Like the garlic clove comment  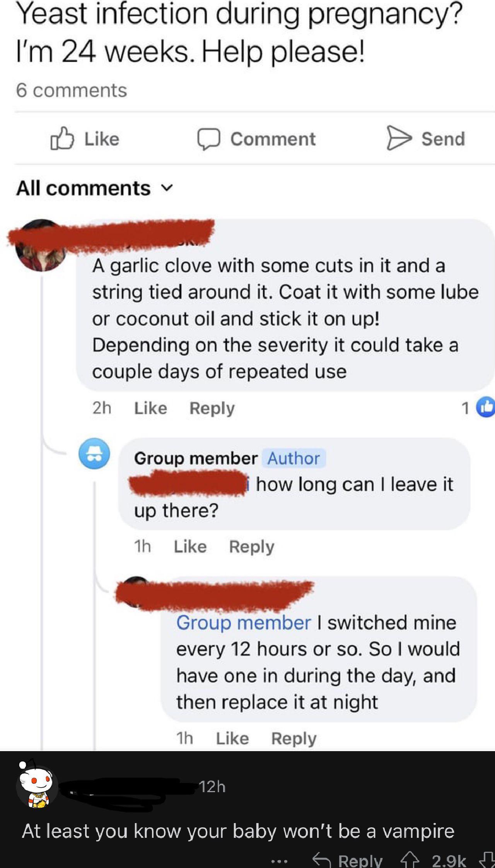(150, 408)
